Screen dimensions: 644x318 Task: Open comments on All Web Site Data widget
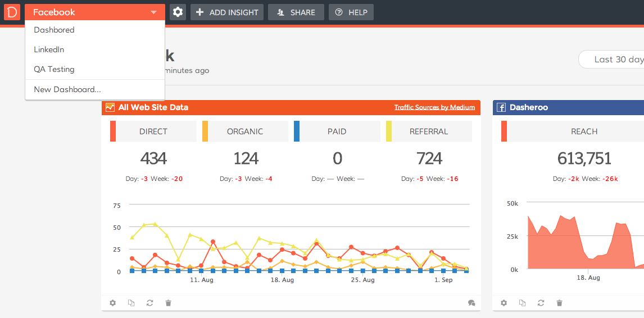(471, 303)
